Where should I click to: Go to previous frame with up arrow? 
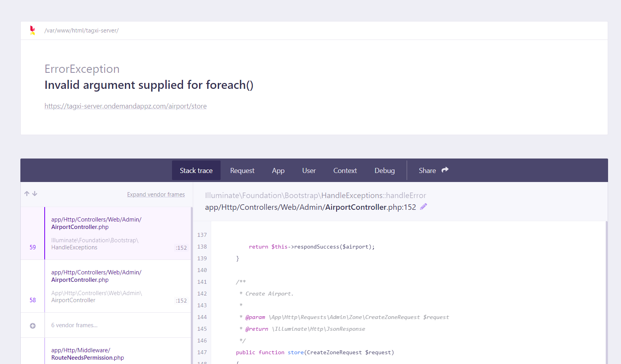pos(27,194)
